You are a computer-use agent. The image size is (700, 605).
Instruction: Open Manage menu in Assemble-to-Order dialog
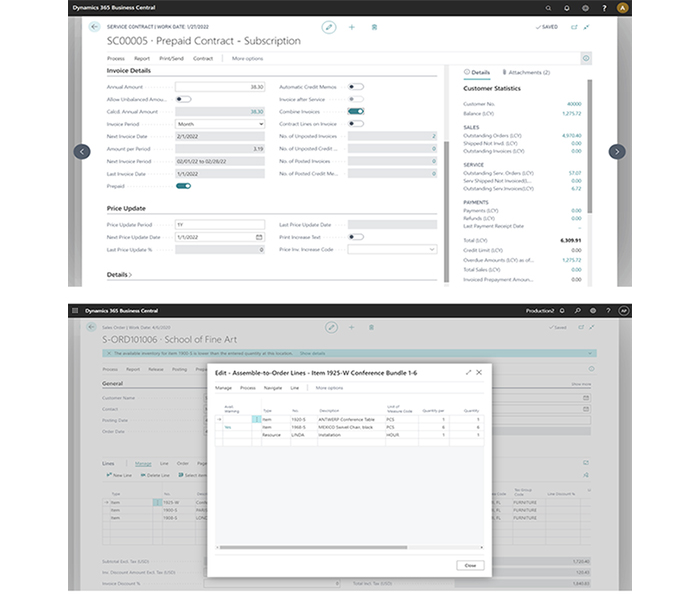[x=223, y=388]
